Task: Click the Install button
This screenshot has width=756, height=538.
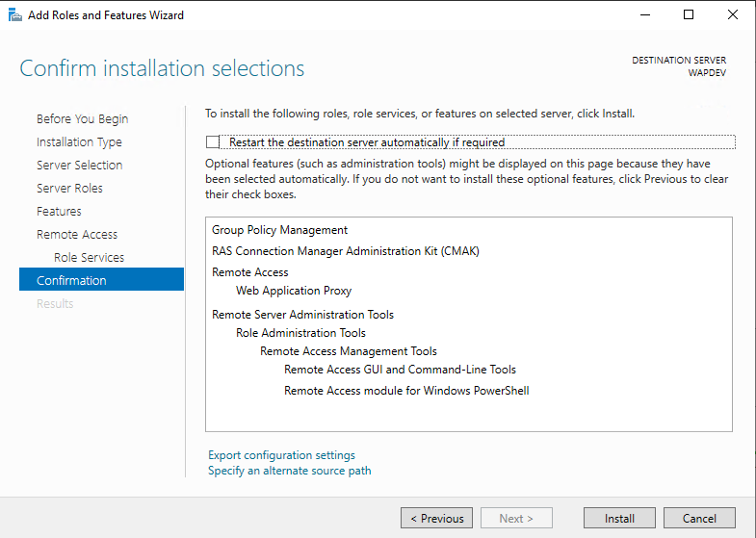Action: click(x=619, y=518)
